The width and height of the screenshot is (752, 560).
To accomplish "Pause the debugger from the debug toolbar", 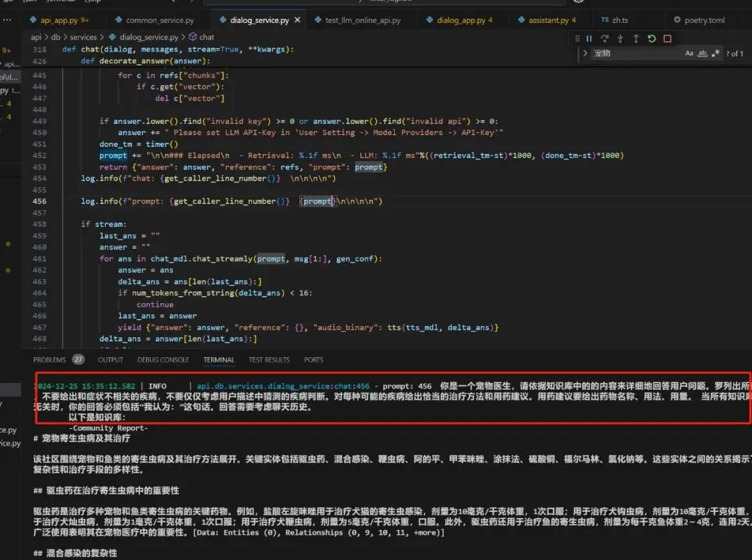I will point(589,38).
